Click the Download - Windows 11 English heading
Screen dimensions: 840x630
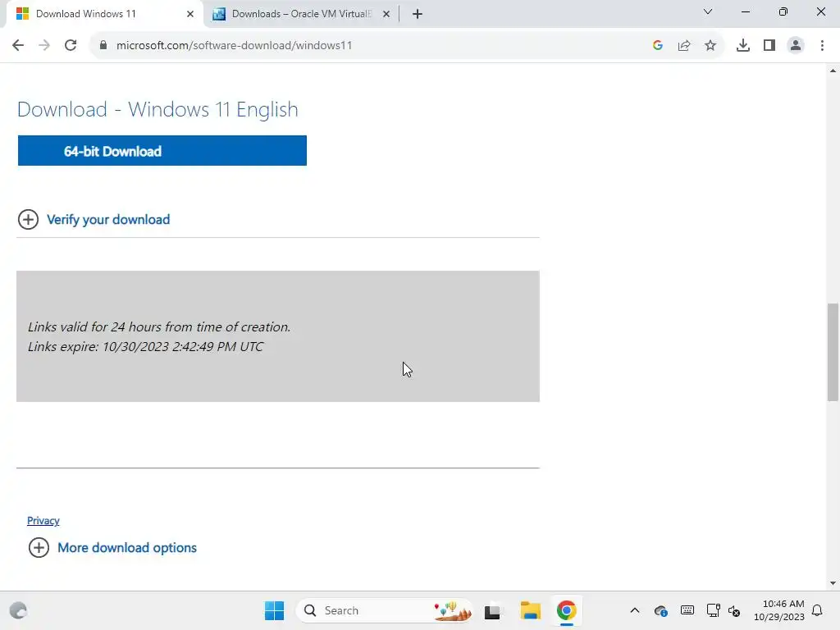157,109
